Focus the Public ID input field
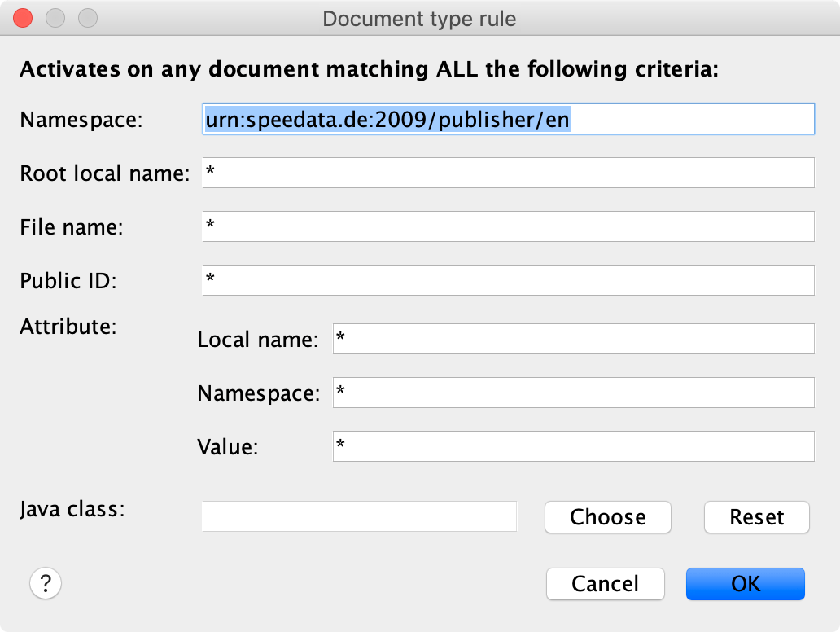This screenshot has height=632, width=840. (508, 280)
